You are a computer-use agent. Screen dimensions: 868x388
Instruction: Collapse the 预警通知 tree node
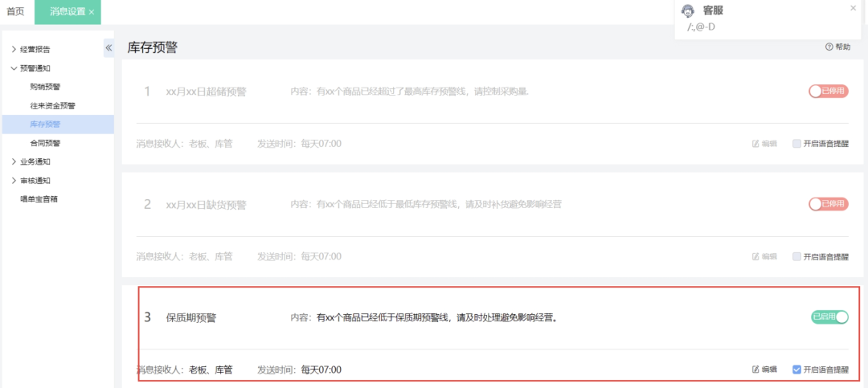[14, 68]
